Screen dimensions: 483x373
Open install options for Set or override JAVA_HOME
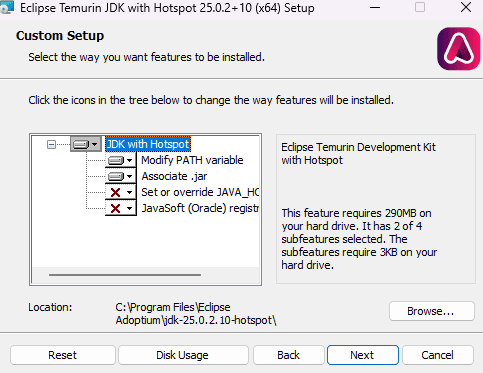tap(121, 192)
